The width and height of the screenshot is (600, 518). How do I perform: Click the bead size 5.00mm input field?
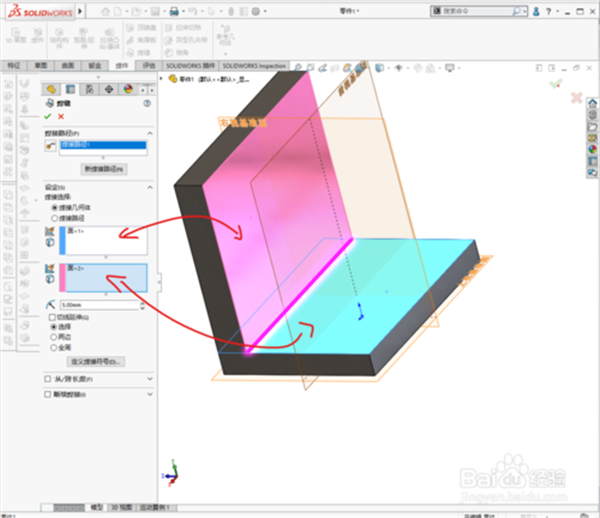[x=99, y=305]
